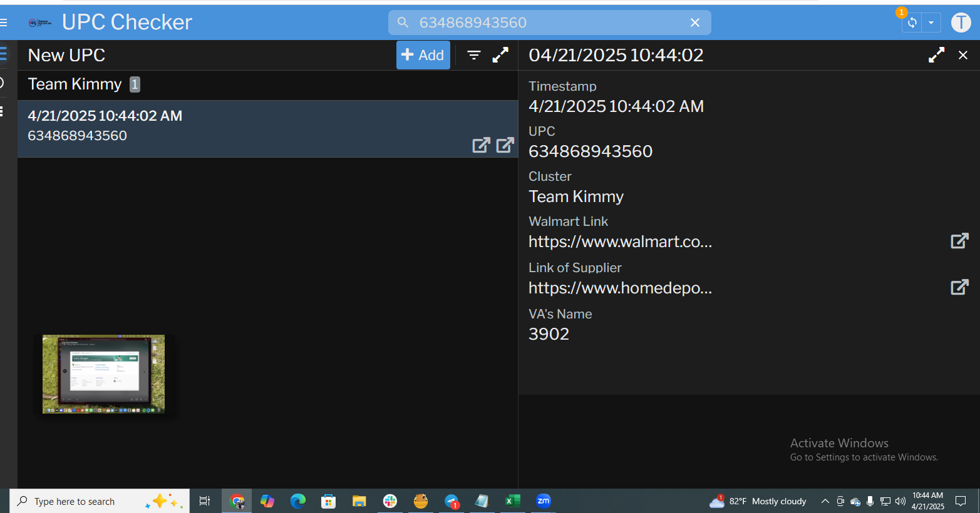This screenshot has height=513, width=980.
Task: Clear the search field with the X
Action: point(694,23)
